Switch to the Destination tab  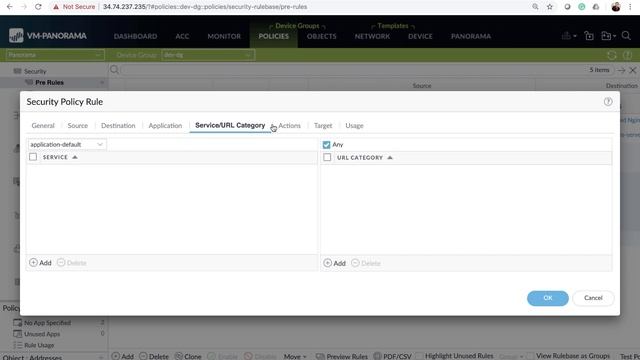tap(118, 125)
